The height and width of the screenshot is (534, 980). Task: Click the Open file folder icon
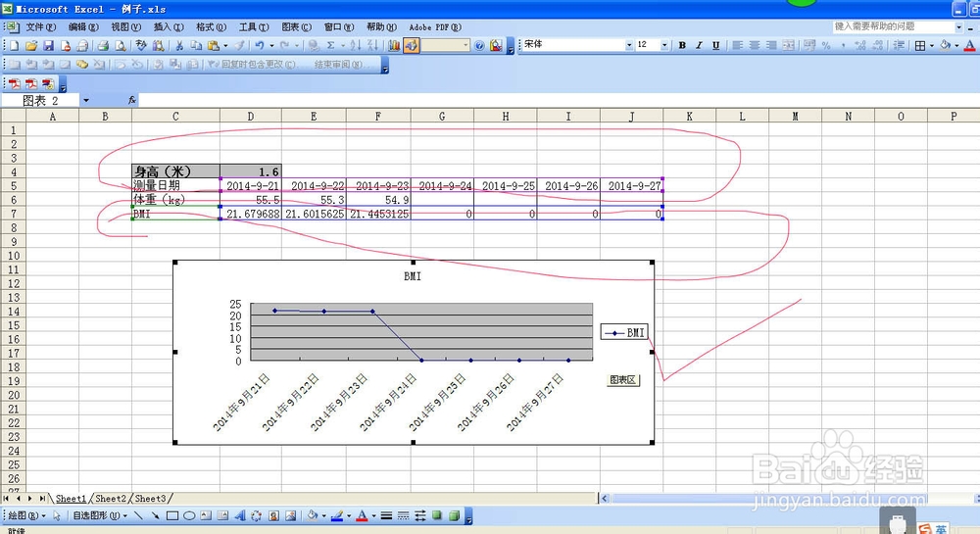(x=31, y=46)
